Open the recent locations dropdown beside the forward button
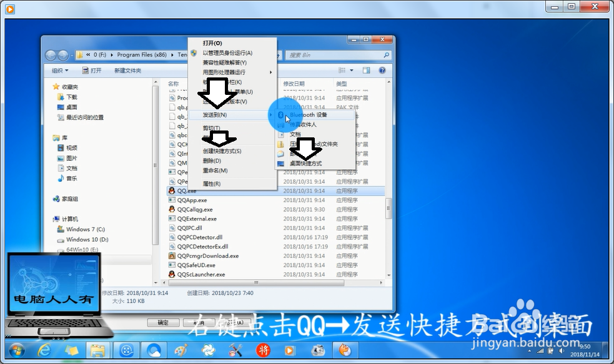This screenshot has width=614, height=364. (x=72, y=56)
